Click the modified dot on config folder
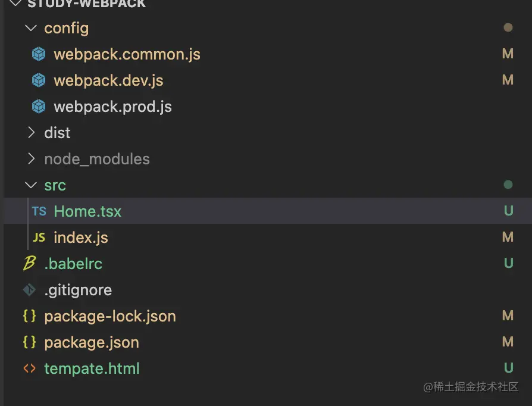 tap(508, 27)
